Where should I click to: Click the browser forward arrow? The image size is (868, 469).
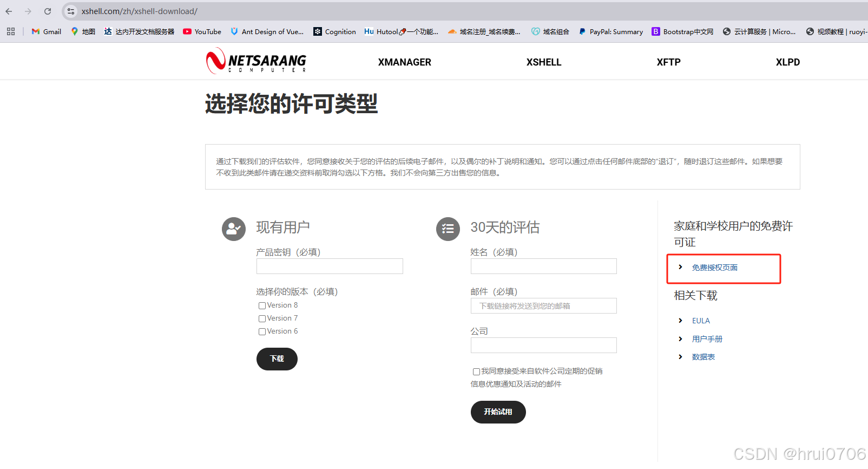pyautogui.click(x=28, y=11)
